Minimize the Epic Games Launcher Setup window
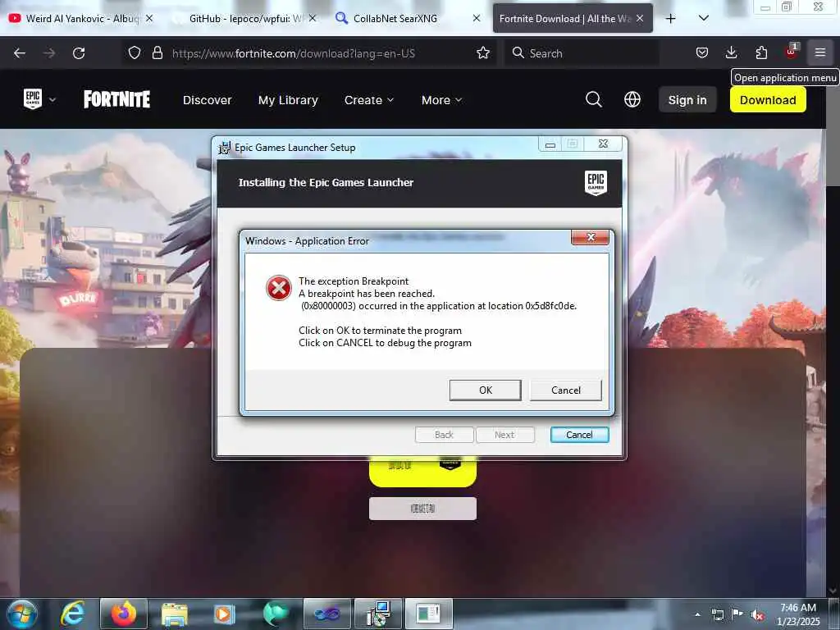Image resolution: width=840 pixels, height=630 pixels. [550, 144]
